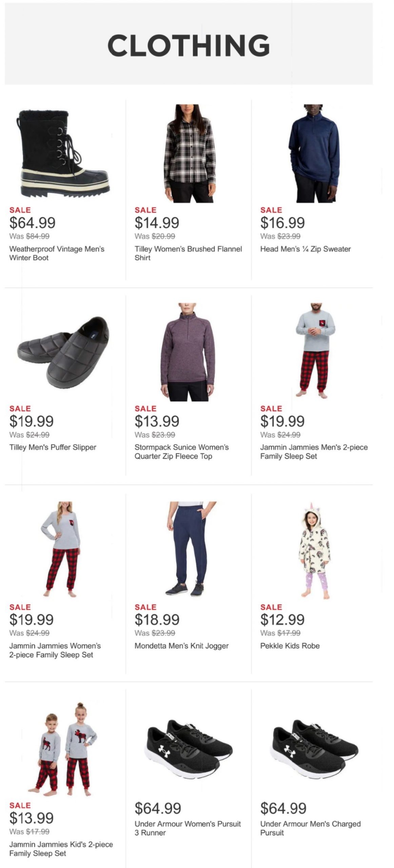
Task: Open the Mondetta Men's Knit Jogger title link
Action: coord(181,646)
